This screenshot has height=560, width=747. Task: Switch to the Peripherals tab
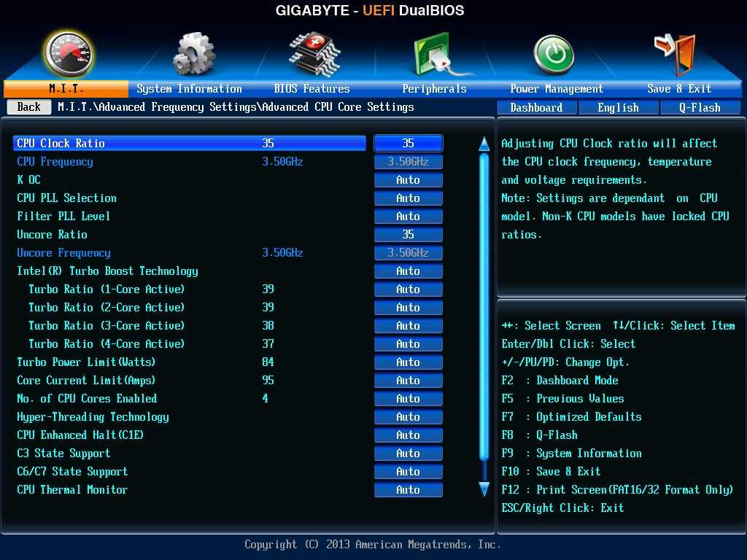pos(434,89)
